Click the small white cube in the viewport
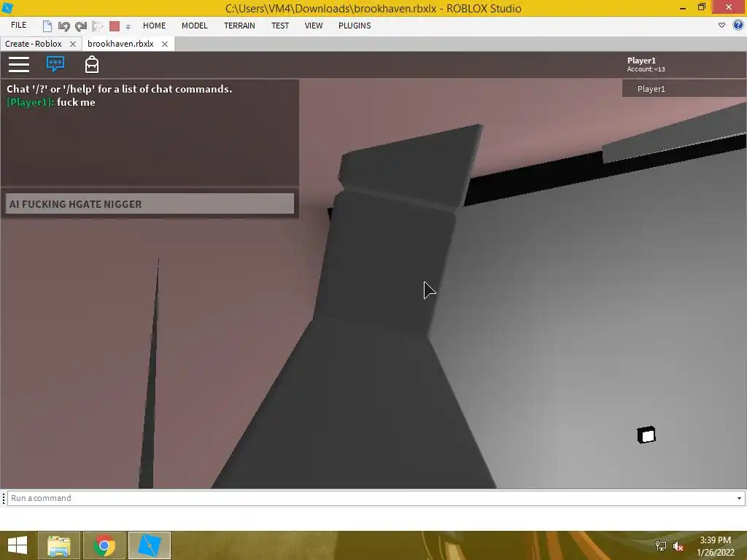The height and width of the screenshot is (560, 747). (646, 435)
